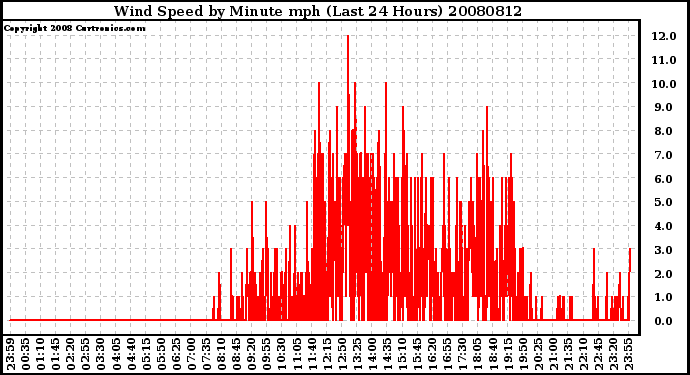Click the 06:25 time label
This screenshot has width=690, height=375.
click(x=176, y=355)
